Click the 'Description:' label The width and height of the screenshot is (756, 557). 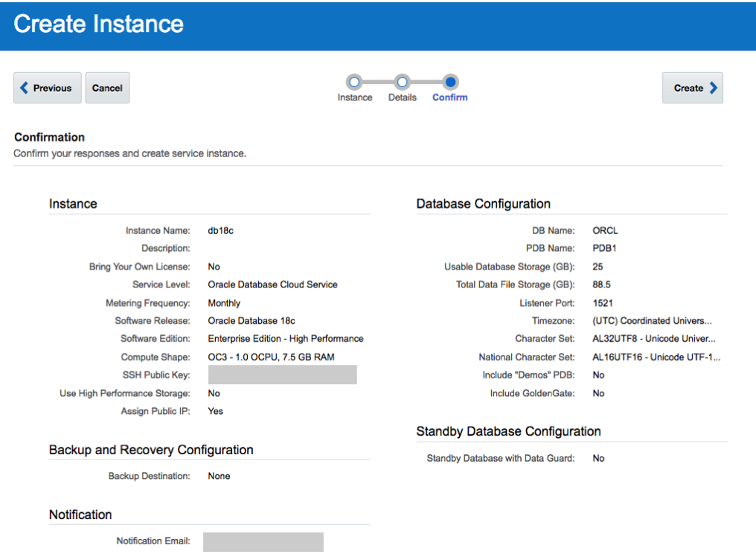click(x=166, y=248)
